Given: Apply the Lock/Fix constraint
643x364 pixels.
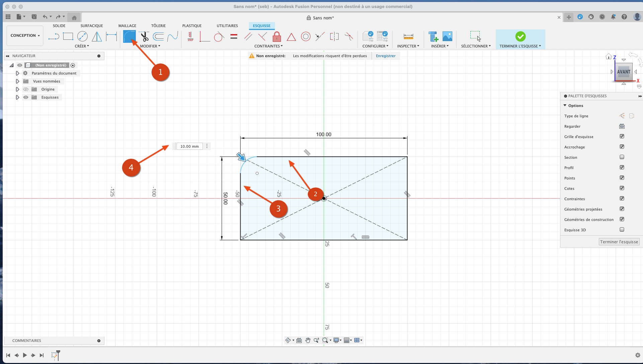Looking at the screenshot, I should click(277, 36).
